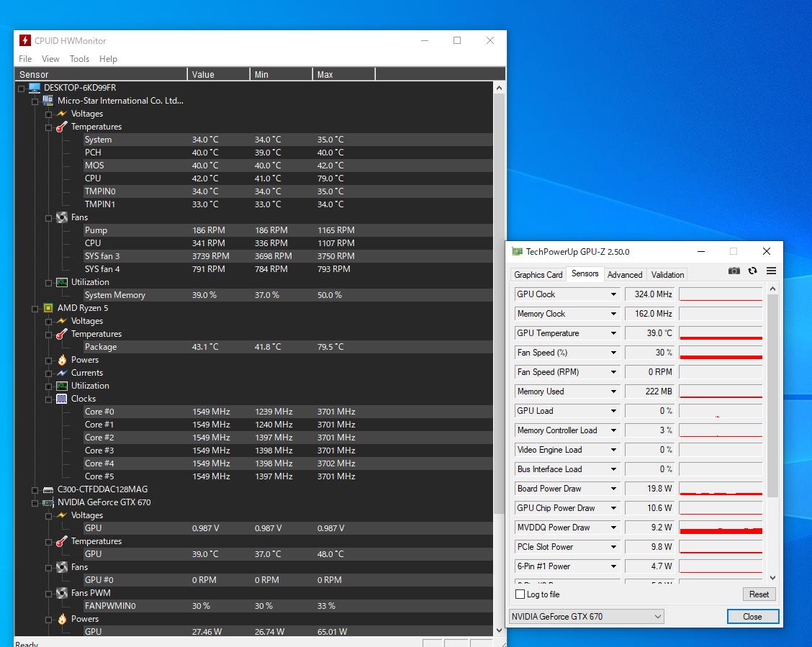Viewport: 812px width, 647px height.
Task: Click the Utilization icon under Micro-Star board
Action: tap(62, 282)
